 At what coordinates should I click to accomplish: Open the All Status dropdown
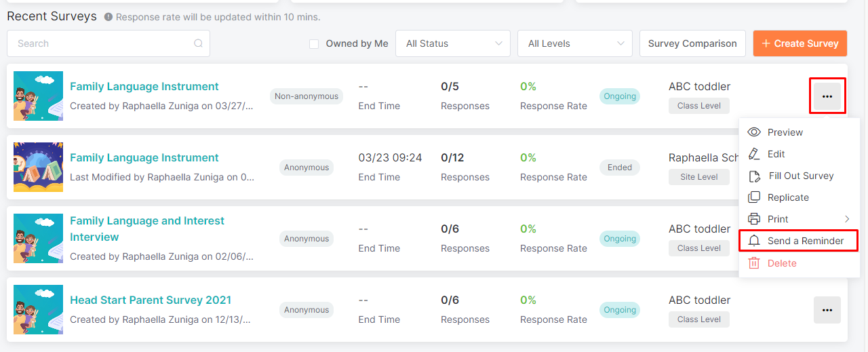click(x=453, y=43)
